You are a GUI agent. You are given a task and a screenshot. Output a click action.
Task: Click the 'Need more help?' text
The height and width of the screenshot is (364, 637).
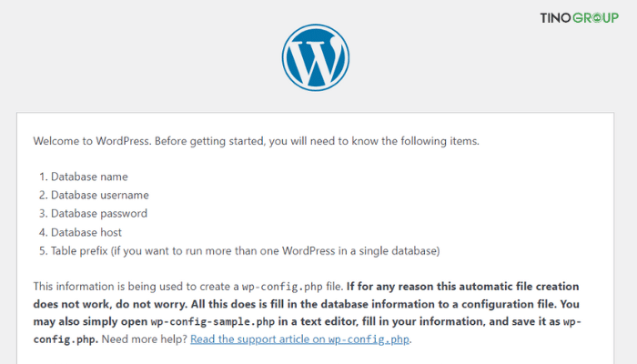coord(144,339)
